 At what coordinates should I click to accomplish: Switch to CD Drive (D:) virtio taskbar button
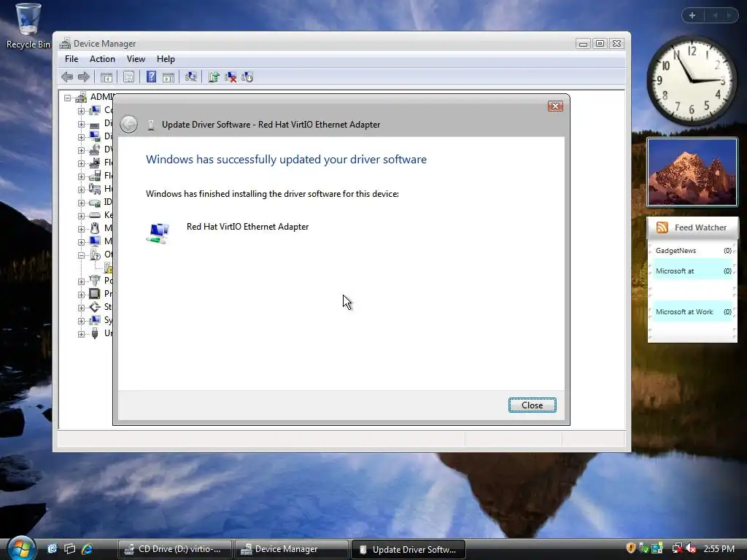174,549
